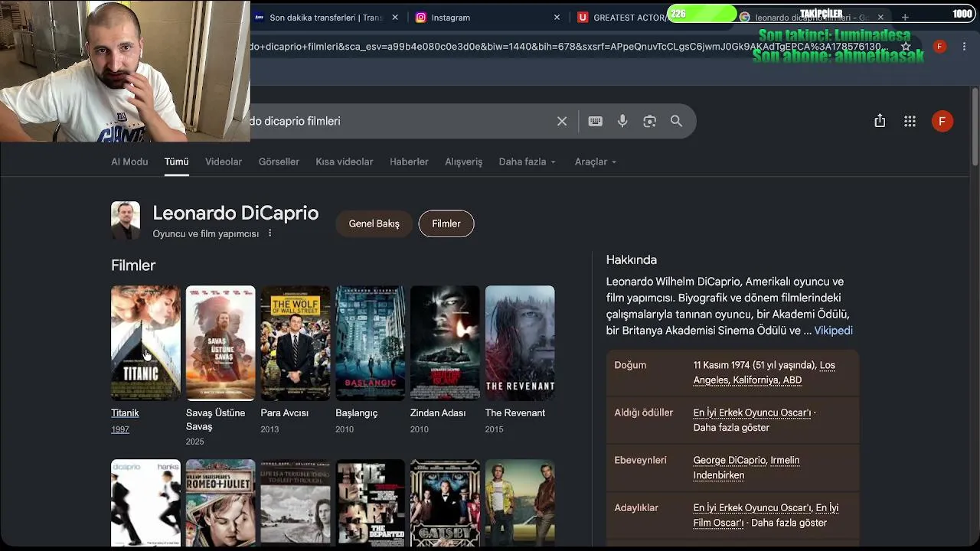Click the Hakkında heading
Viewport: 980px width, 551px height.
[x=632, y=259]
